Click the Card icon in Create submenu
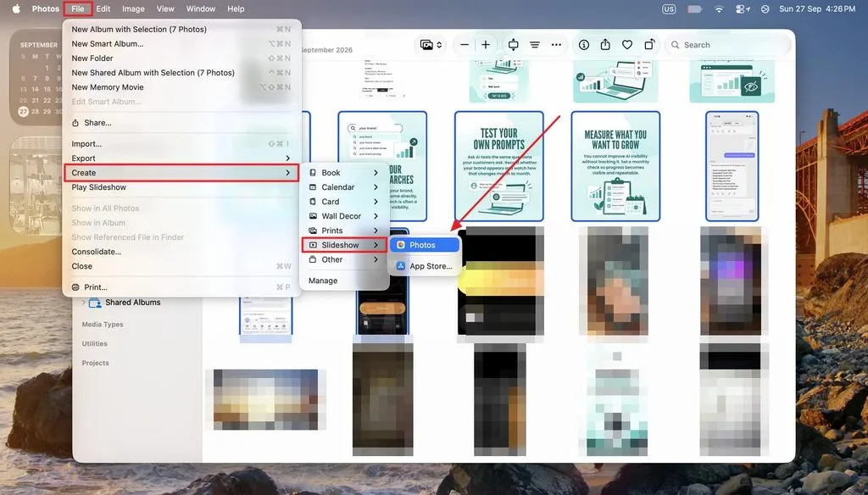Viewport: 868px width, 495px height. click(313, 202)
